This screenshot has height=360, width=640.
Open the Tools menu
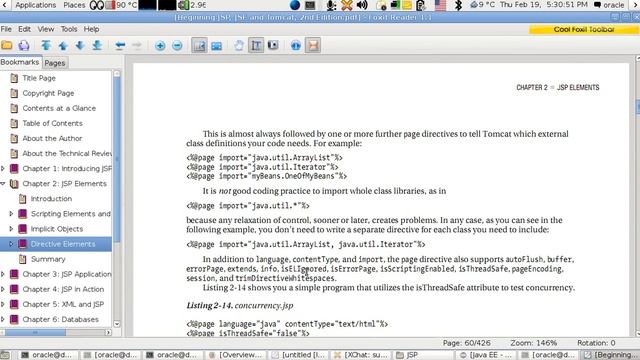[x=69, y=29]
